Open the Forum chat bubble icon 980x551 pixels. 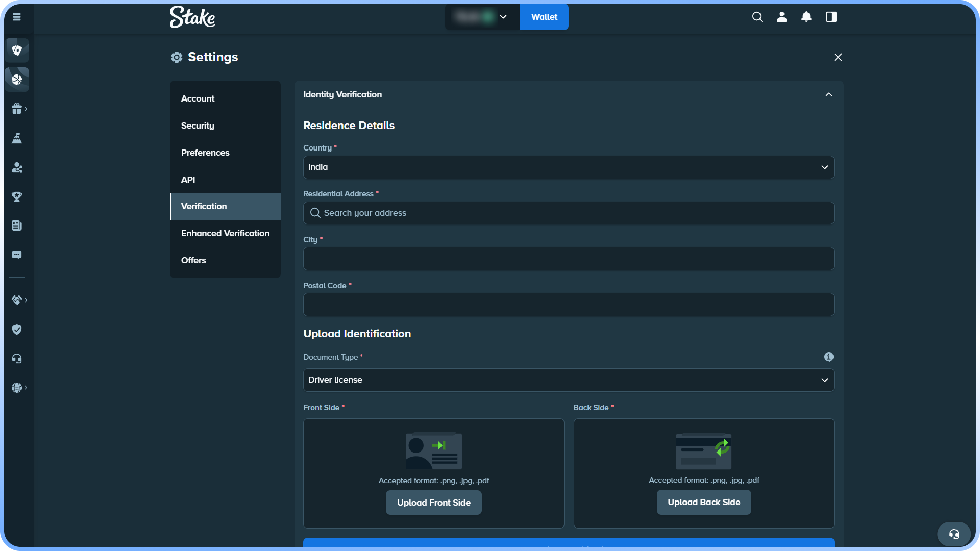[17, 255]
